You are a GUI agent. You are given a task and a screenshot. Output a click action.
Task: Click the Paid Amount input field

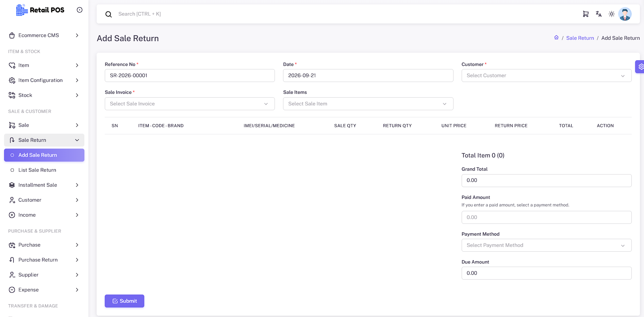(x=546, y=217)
